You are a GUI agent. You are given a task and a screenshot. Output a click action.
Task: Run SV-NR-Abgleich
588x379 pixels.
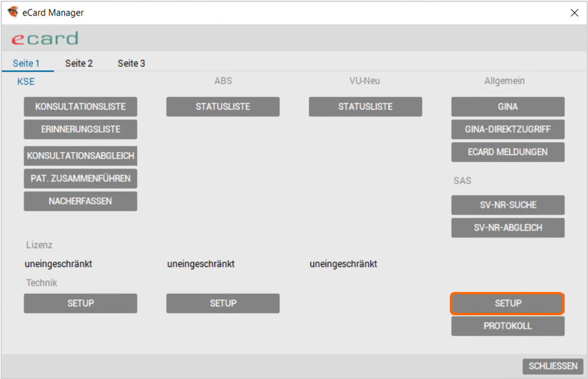click(x=508, y=228)
